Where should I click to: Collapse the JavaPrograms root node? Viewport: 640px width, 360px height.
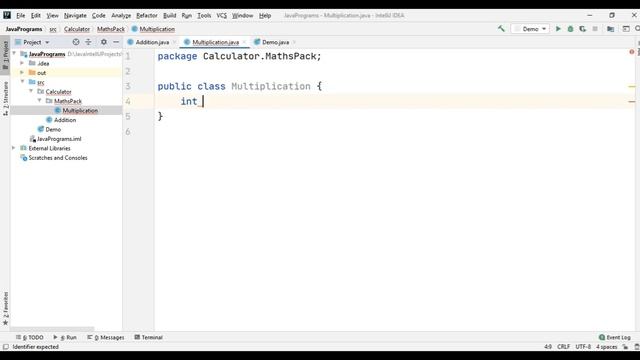(x=15, y=53)
